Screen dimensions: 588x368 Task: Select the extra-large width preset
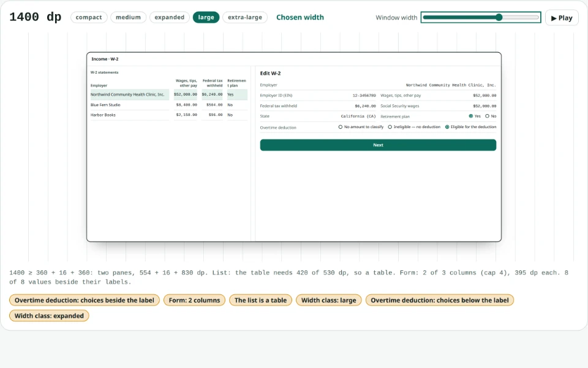click(x=245, y=17)
